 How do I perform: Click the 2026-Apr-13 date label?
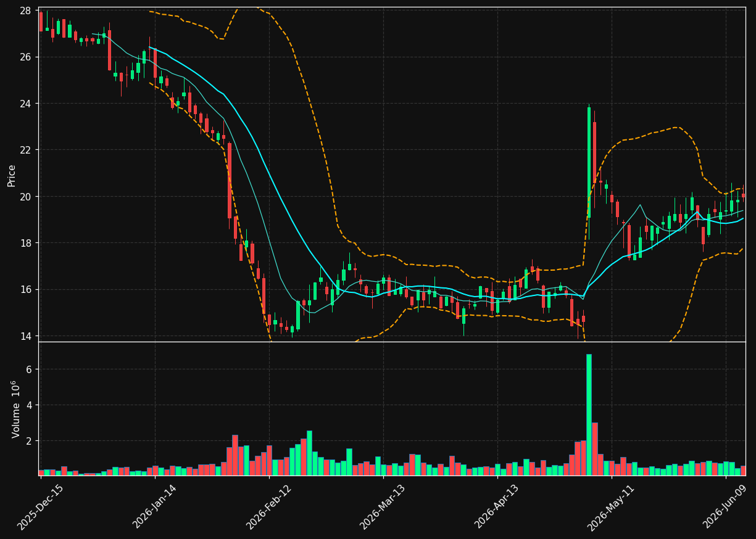coord(497,507)
